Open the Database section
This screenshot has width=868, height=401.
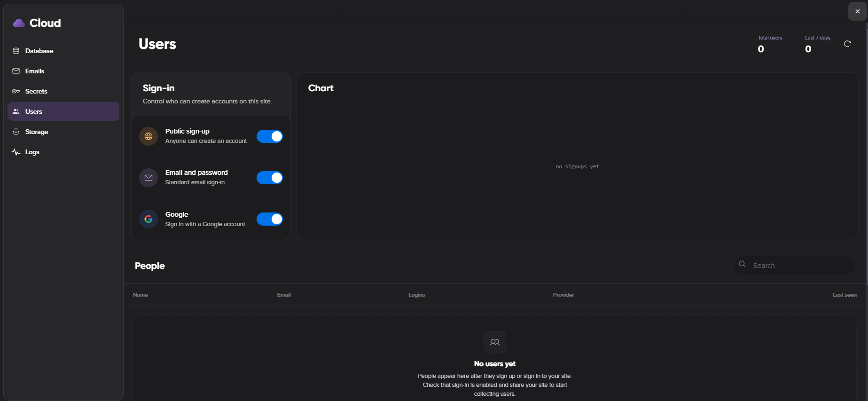pos(63,51)
